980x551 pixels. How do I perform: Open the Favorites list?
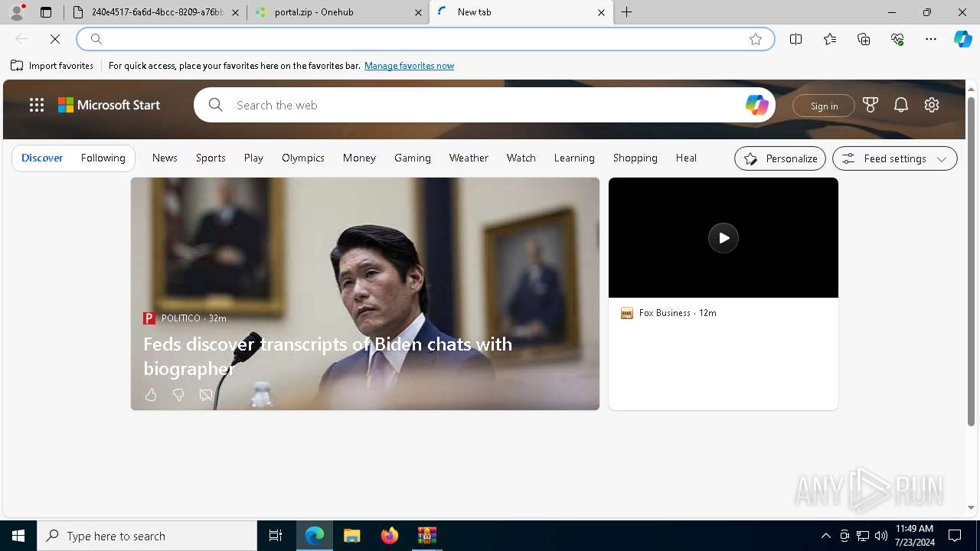pyautogui.click(x=830, y=39)
